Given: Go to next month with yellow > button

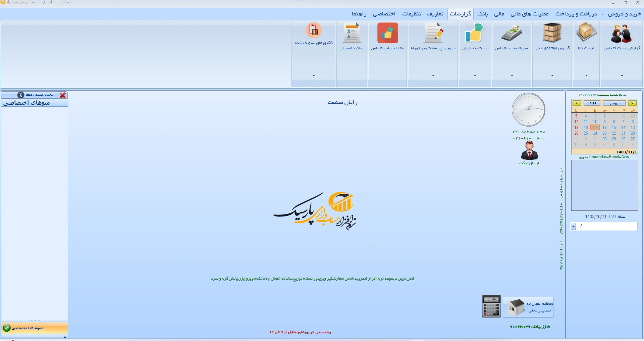Looking at the screenshot, I should point(632,103).
